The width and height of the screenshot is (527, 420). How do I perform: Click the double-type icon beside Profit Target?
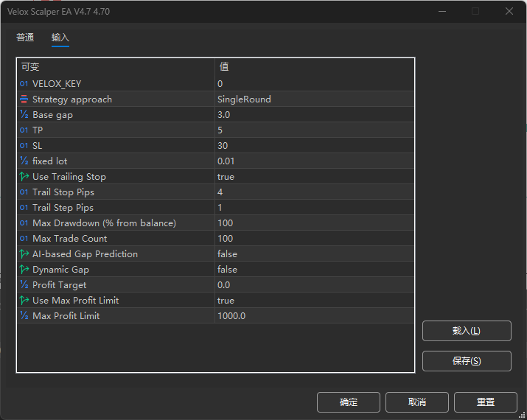coord(24,285)
